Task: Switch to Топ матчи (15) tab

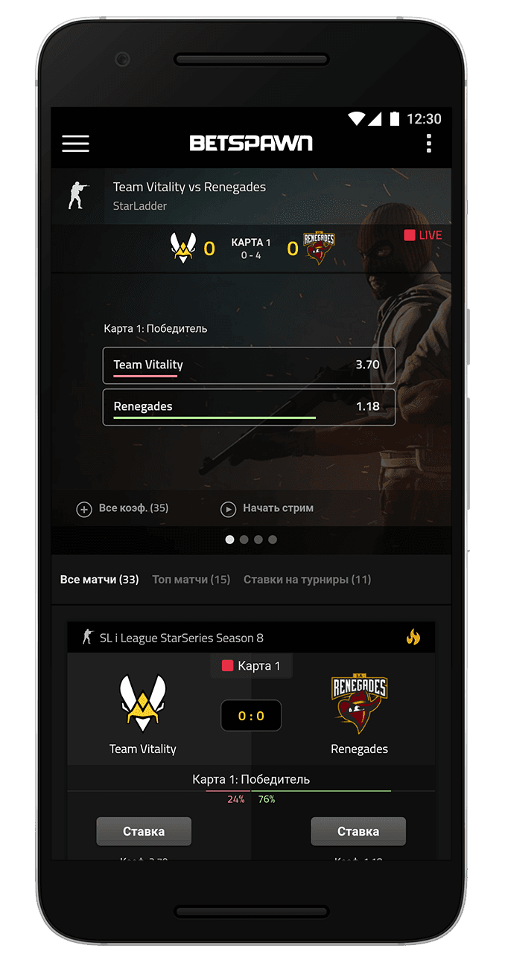Action: (191, 579)
